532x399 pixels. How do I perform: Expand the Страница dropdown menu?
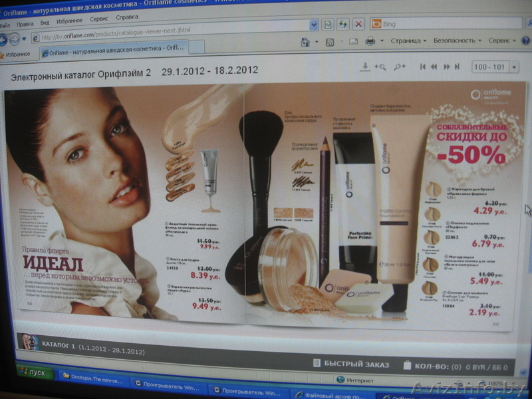click(x=408, y=41)
